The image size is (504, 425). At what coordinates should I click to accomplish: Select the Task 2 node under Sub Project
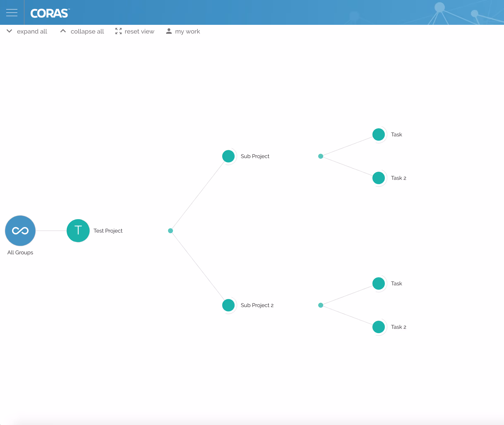point(378,178)
